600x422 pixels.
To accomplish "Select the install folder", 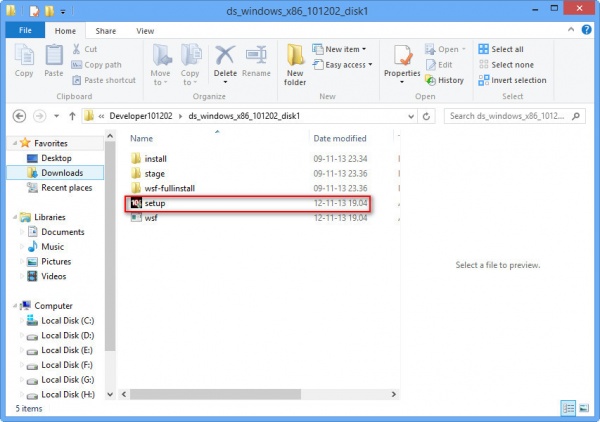I will click(x=155, y=159).
